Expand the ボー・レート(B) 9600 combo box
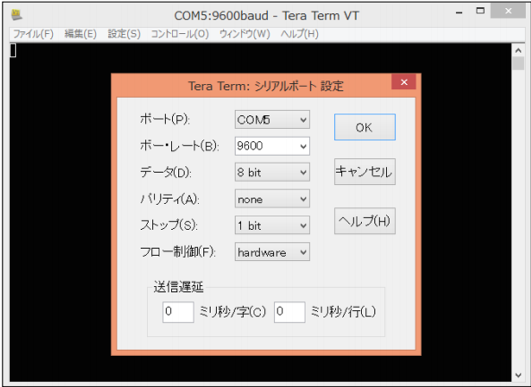 point(272,146)
